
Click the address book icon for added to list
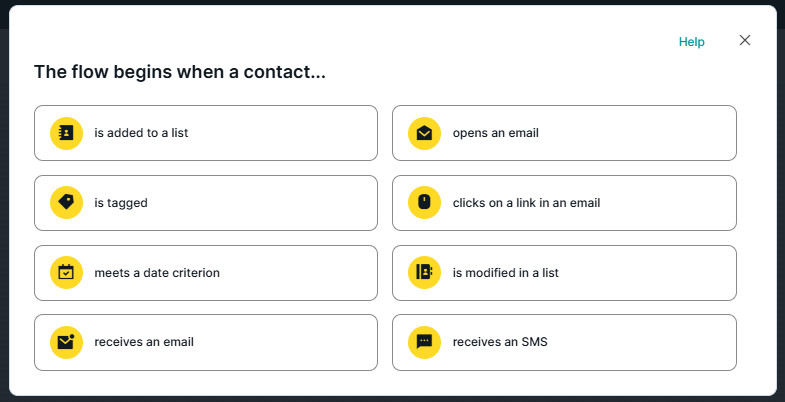point(66,133)
